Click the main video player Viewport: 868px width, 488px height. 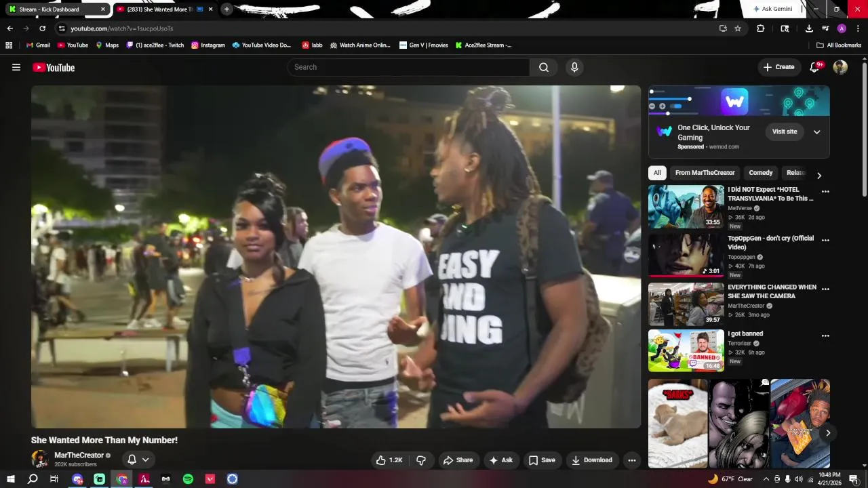point(336,257)
